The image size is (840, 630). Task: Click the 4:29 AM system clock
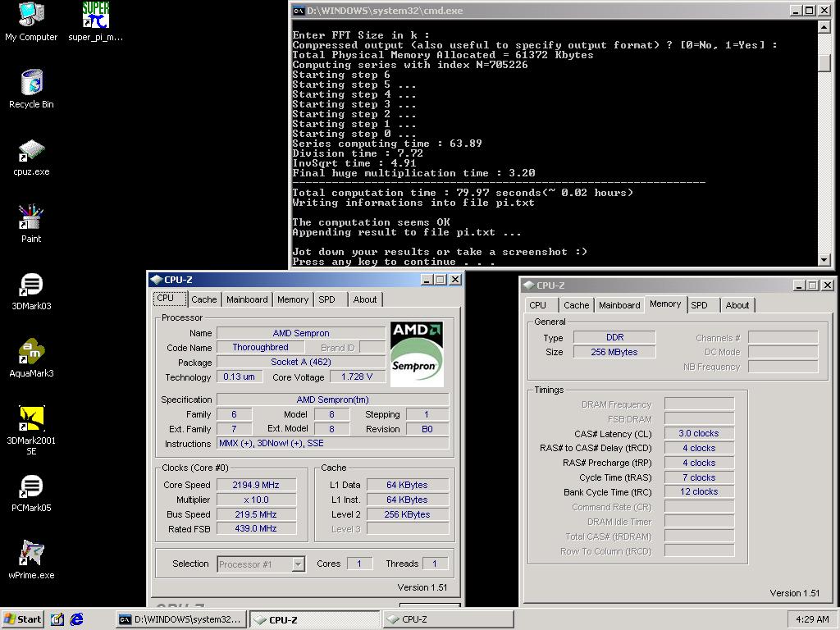[812, 619]
